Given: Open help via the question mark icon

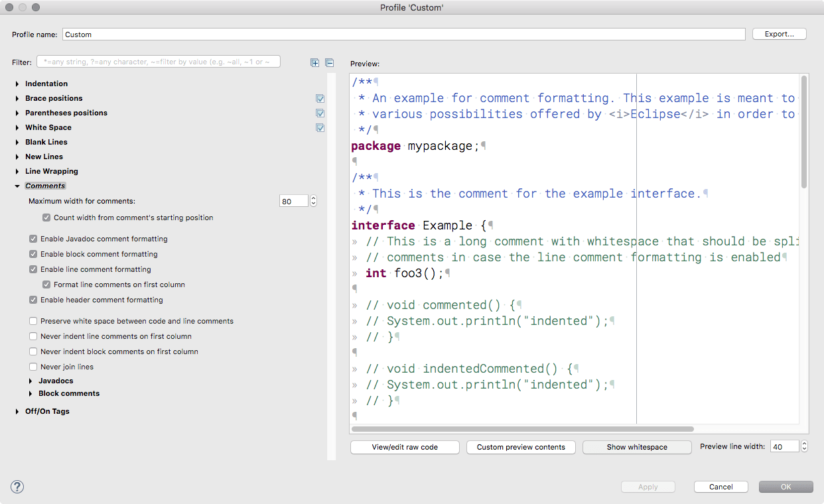Looking at the screenshot, I should (x=17, y=486).
